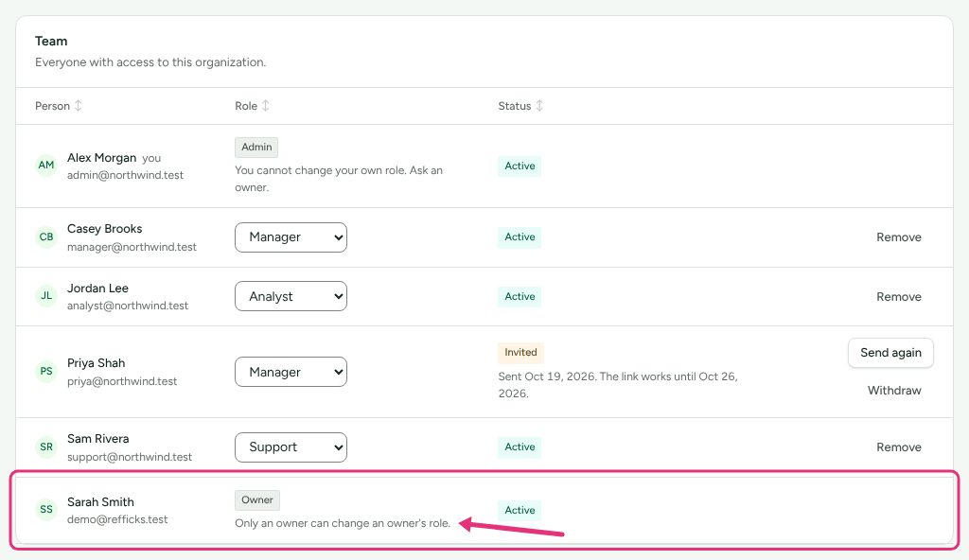Click Sam Rivera's SR avatar
Viewport: 969px width, 560px height.
point(46,446)
